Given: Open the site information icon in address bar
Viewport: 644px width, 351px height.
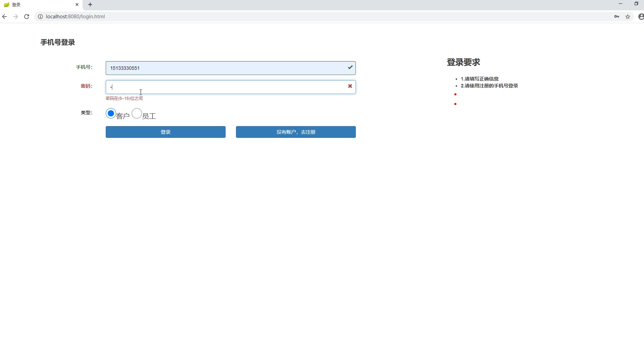Looking at the screenshot, I should coord(40,17).
